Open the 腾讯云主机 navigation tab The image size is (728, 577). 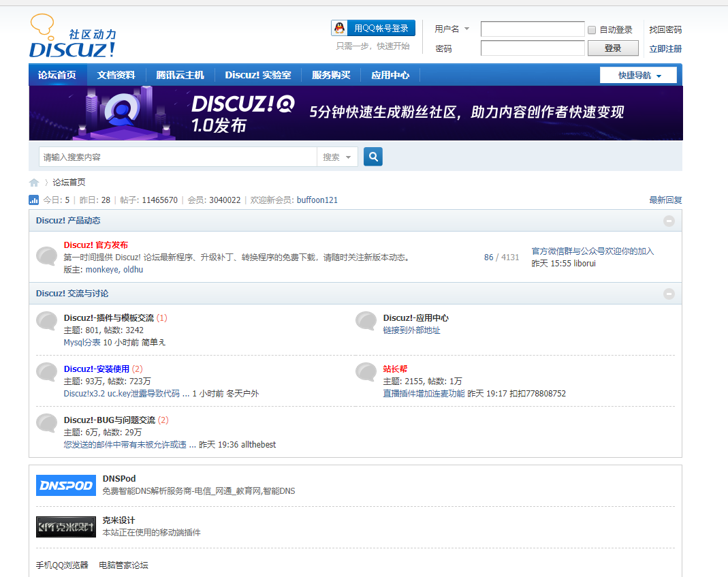click(180, 75)
